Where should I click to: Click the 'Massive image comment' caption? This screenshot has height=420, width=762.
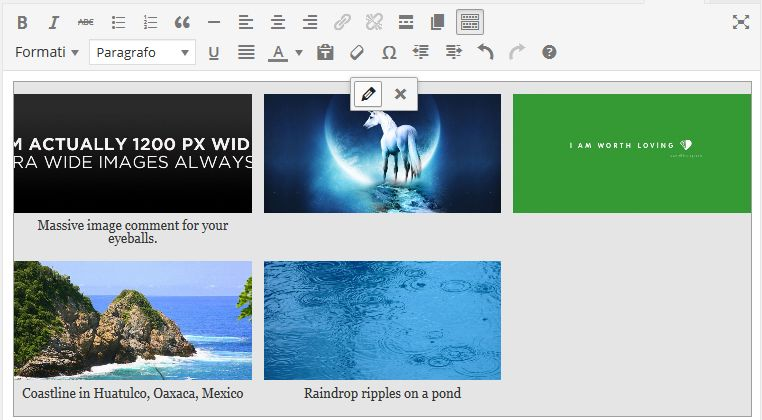click(133, 232)
